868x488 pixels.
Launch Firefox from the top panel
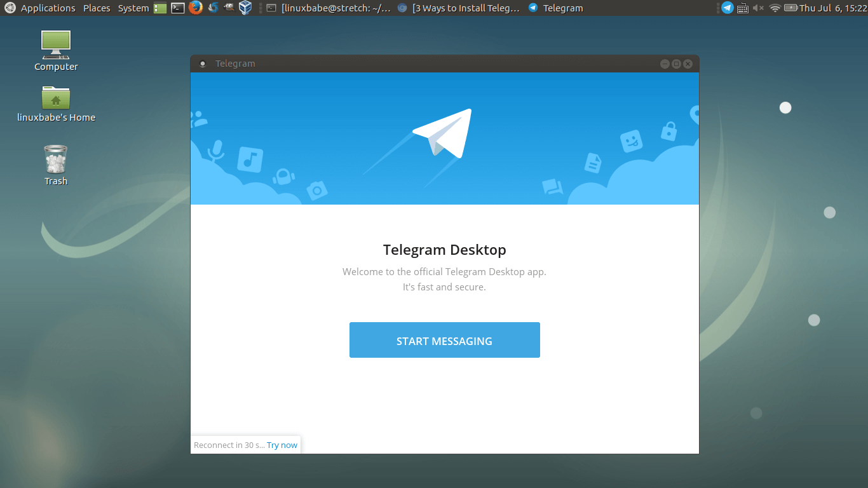point(195,8)
